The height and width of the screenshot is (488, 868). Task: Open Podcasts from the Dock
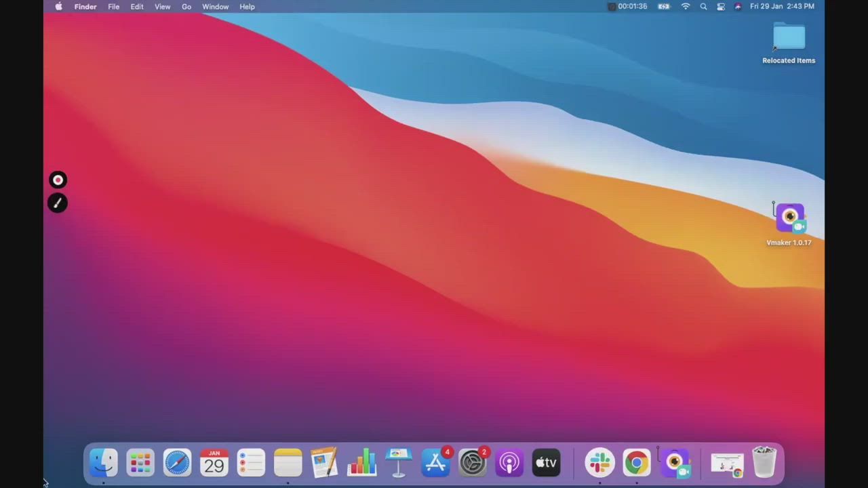pyautogui.click(x=509, y=463)
